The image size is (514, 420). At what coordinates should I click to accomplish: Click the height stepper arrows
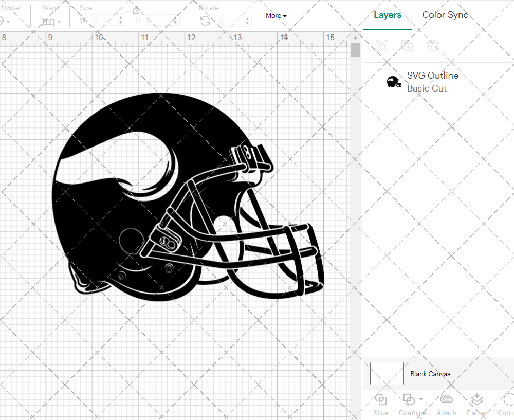click(175, 21)
